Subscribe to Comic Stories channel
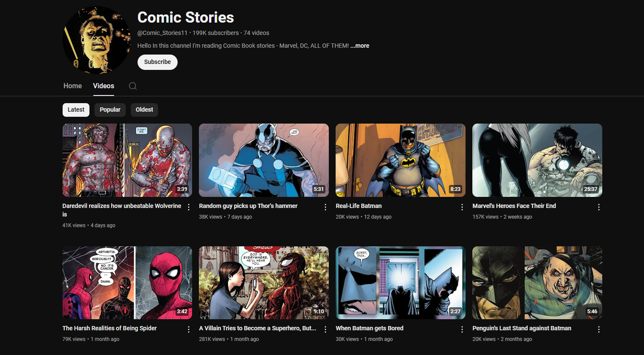This screenshot has height=355, width=644. [x=158, y=62]
